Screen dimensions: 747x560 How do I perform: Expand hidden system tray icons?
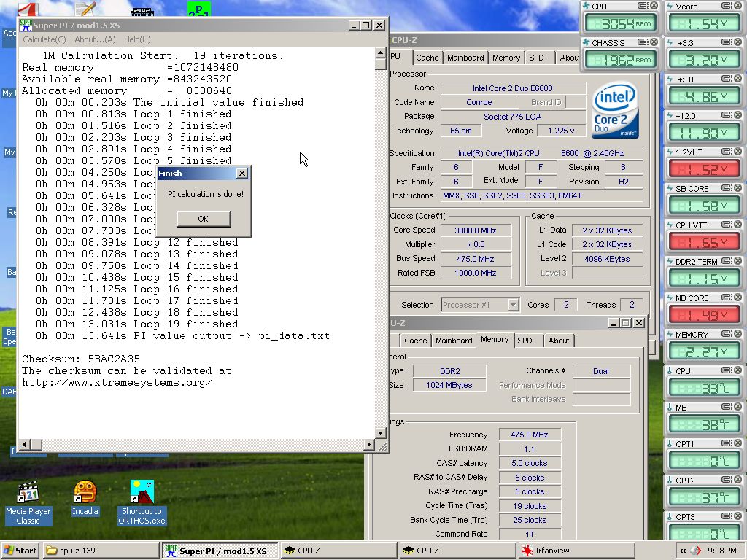point(683,551)
